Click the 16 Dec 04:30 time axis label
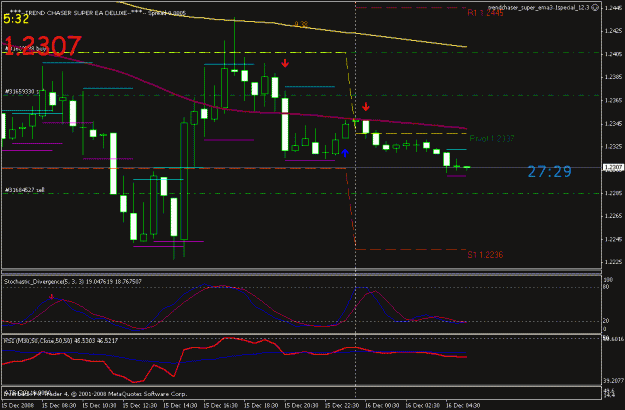This screenshot has height=410, width=625. [x=463, y=405]
